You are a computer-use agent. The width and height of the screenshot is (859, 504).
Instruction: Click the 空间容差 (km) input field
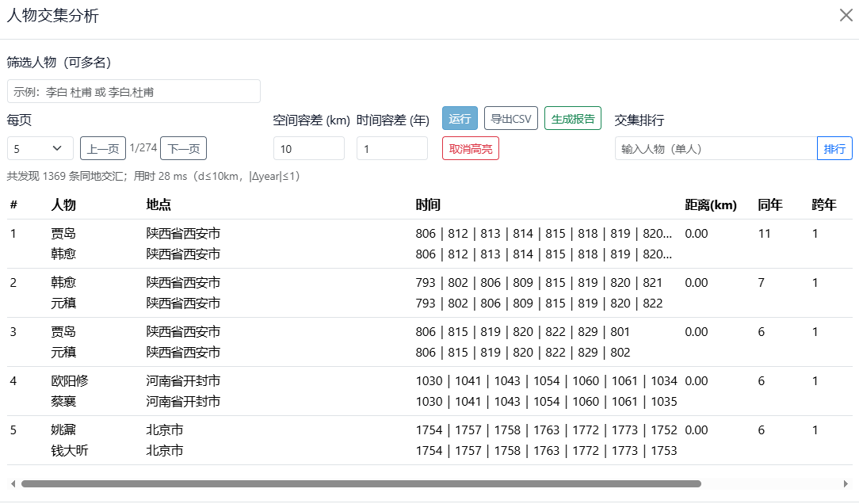(x=308, y=148)
